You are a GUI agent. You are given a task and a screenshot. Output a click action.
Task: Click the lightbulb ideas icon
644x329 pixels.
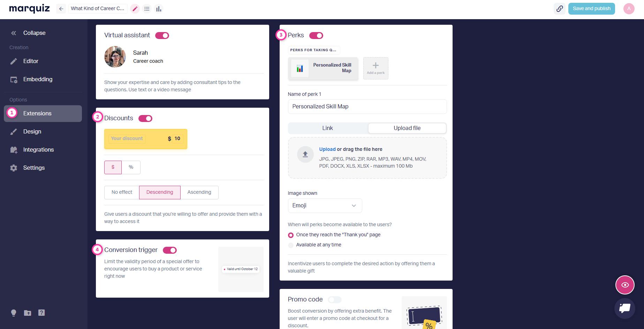14,313
